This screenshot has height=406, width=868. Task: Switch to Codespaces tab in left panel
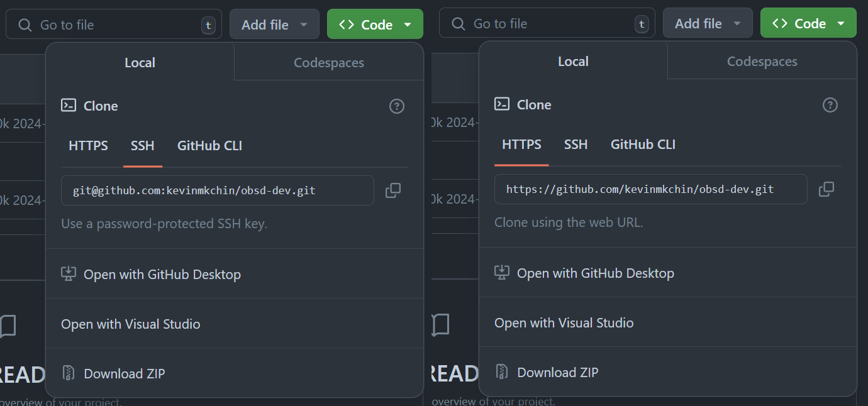click(329, 62)
